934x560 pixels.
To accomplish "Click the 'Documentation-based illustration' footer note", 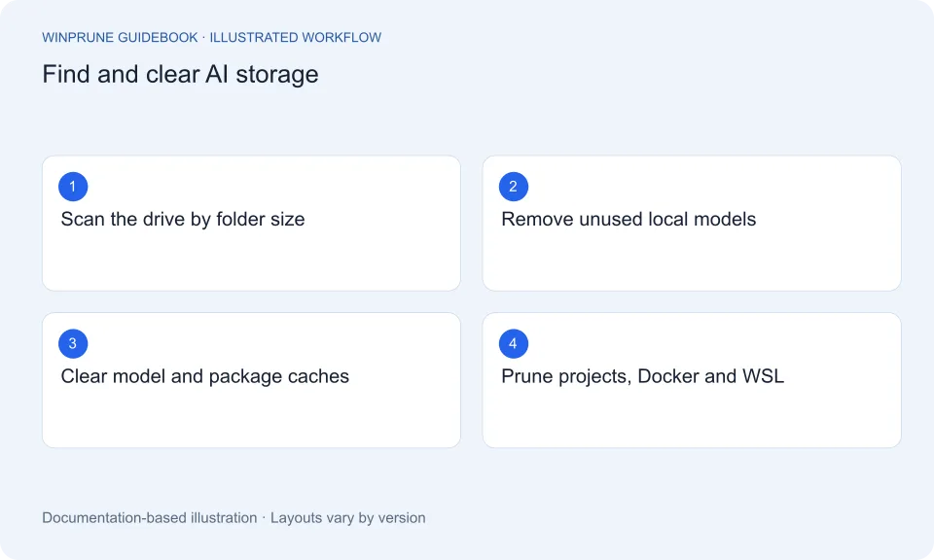I will 150,518.
